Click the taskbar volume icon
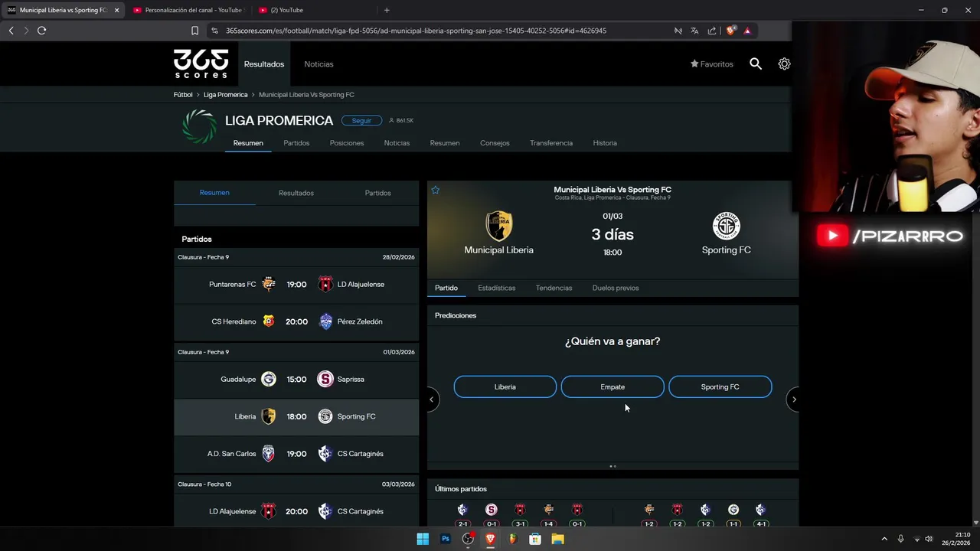The height and width of the screenshot is (551, 980). click(x=929, y=539)
